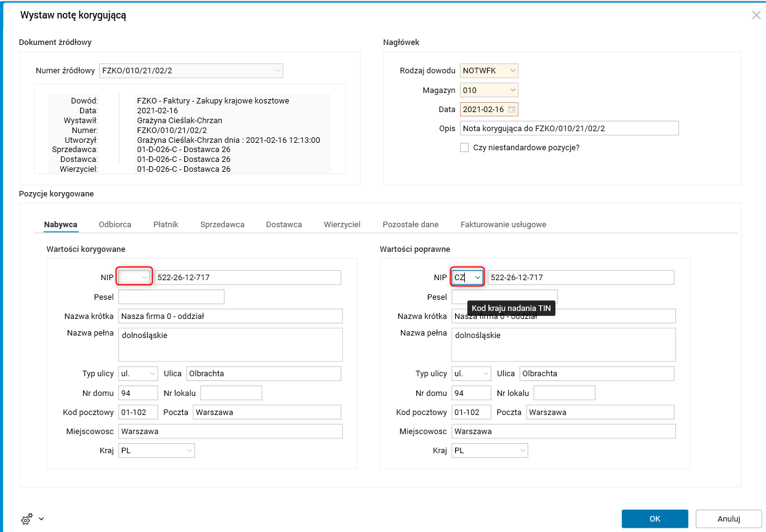
Task: Open the Płatnik tab
Action: click(x=166, y=225)
